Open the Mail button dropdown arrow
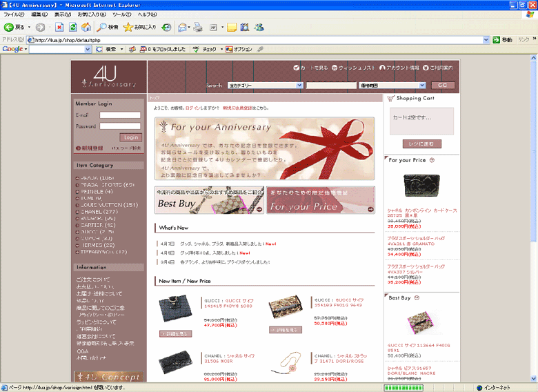The width and height of the screenshot is (538, 392). tap(189, 27)
